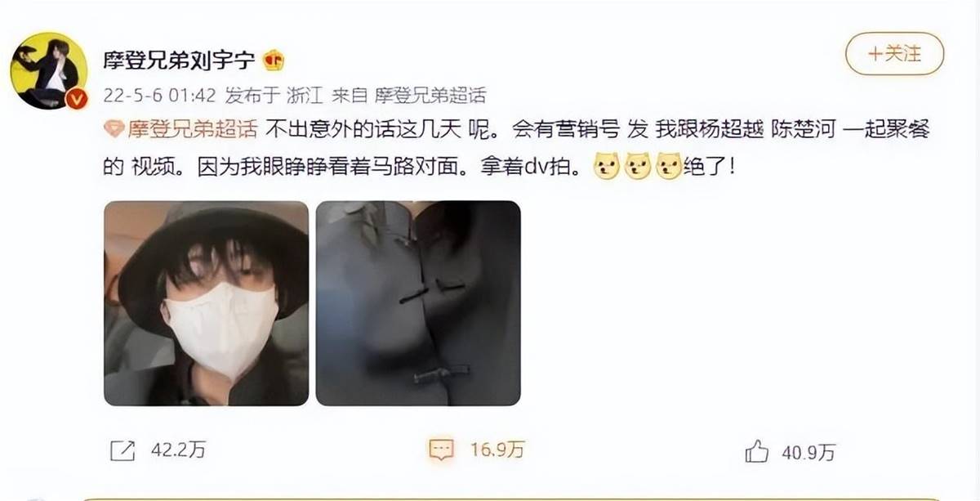Open 摩登兄弟超话 topic link in post text
The width and height of the screenshot is (980, 501).
[x=191, y=128]
